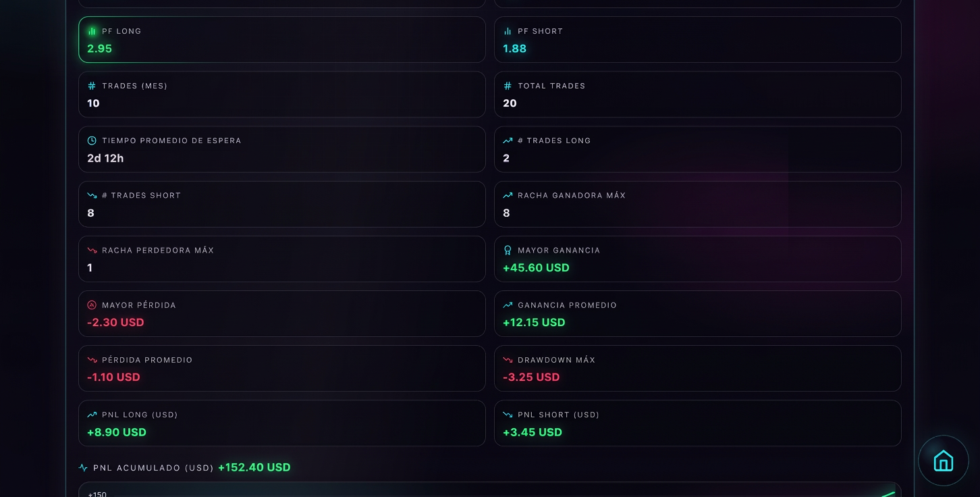Click the Mayor Pérdida red circle icon
The height and width of the screenshot is (497, 980).
point(92,305)
